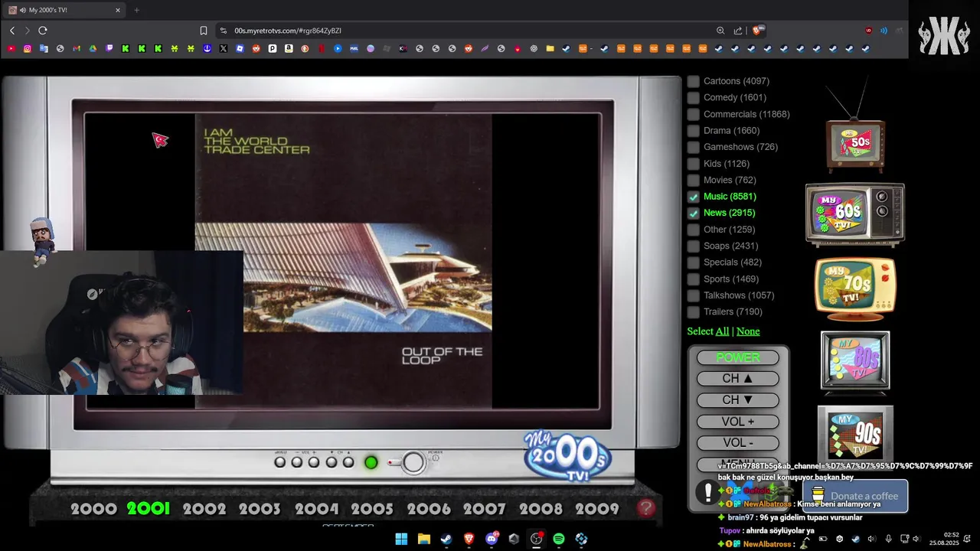Click the VOL + button

(x=738, y=422)
